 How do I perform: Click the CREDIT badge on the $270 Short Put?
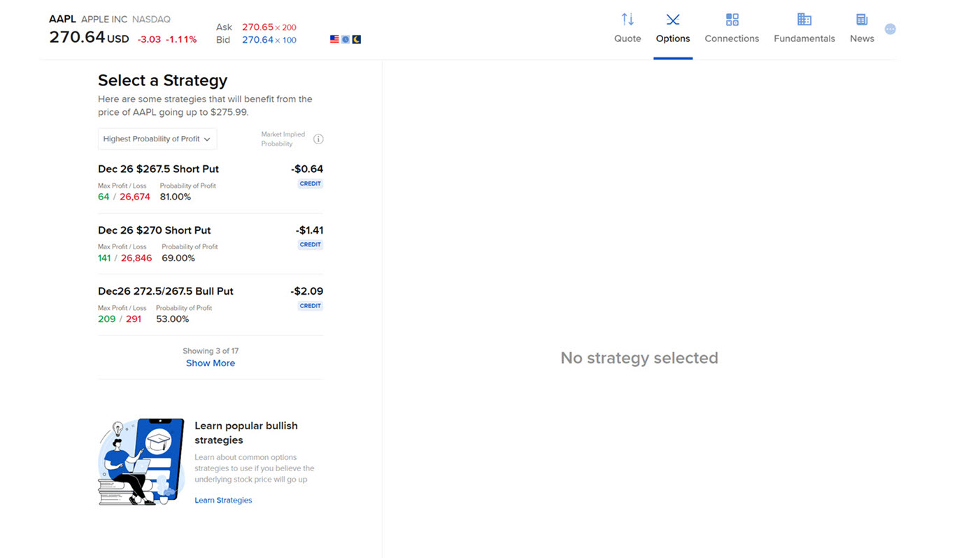tap(310, 244)
